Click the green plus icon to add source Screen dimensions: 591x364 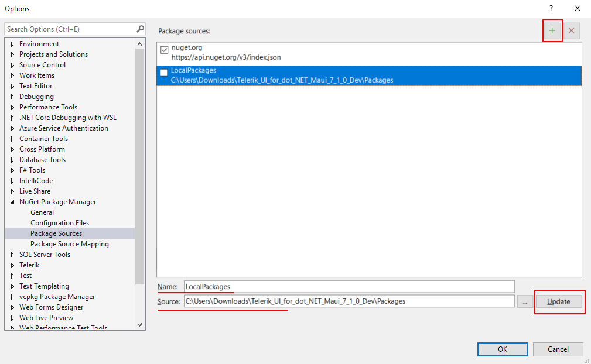tap(552, 30)
